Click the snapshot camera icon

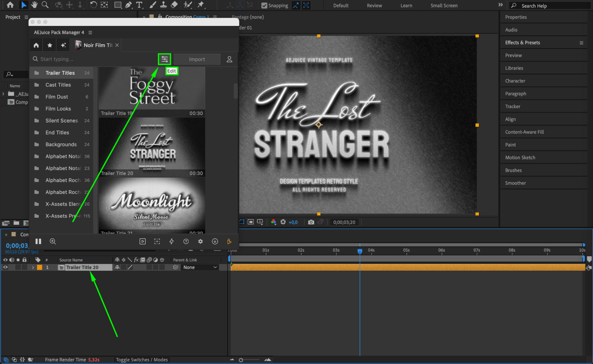pyautogui.click(x=311, y=222)
